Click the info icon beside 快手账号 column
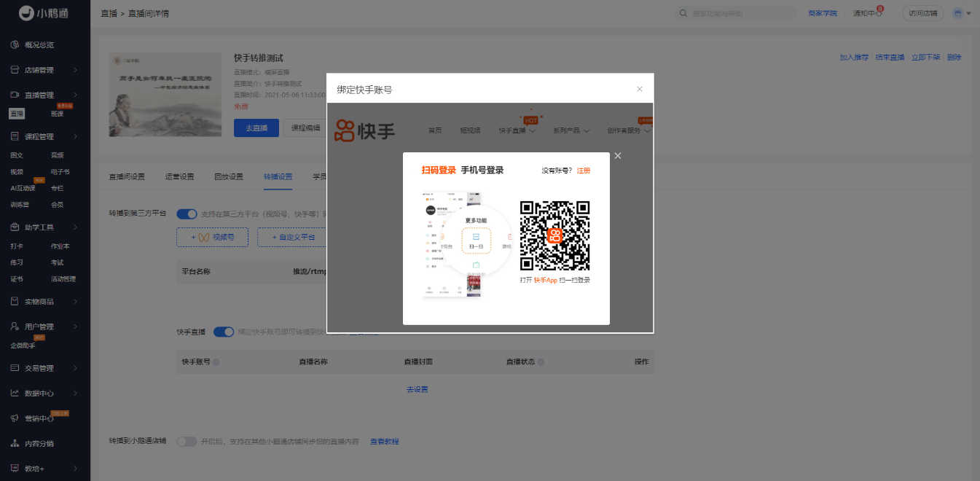 coord(216,361)
